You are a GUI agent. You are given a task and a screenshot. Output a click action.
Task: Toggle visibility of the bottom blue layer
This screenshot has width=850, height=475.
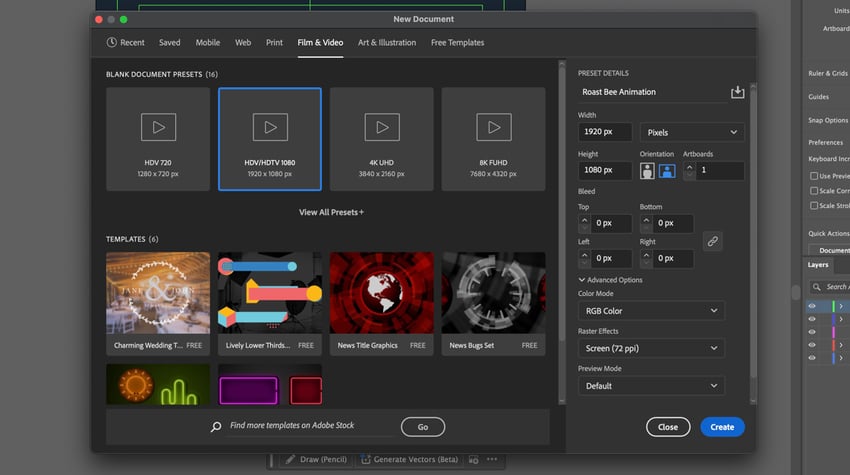(x=812, y=358)
